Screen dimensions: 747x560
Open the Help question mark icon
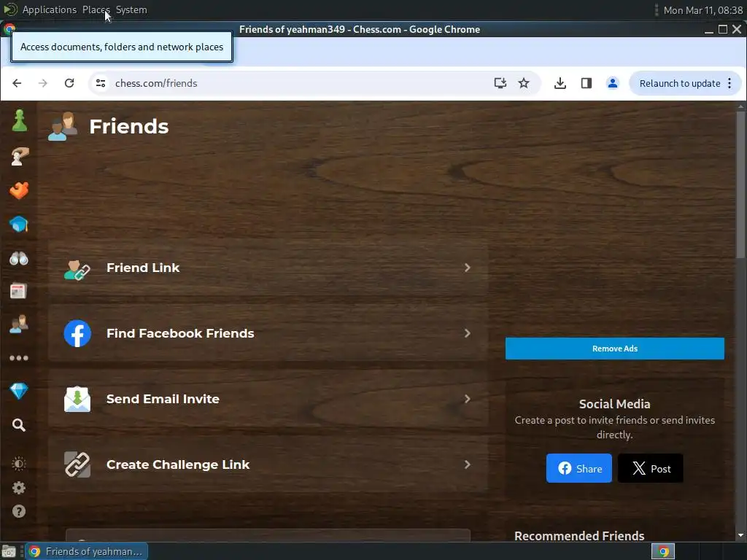point(18,511)
